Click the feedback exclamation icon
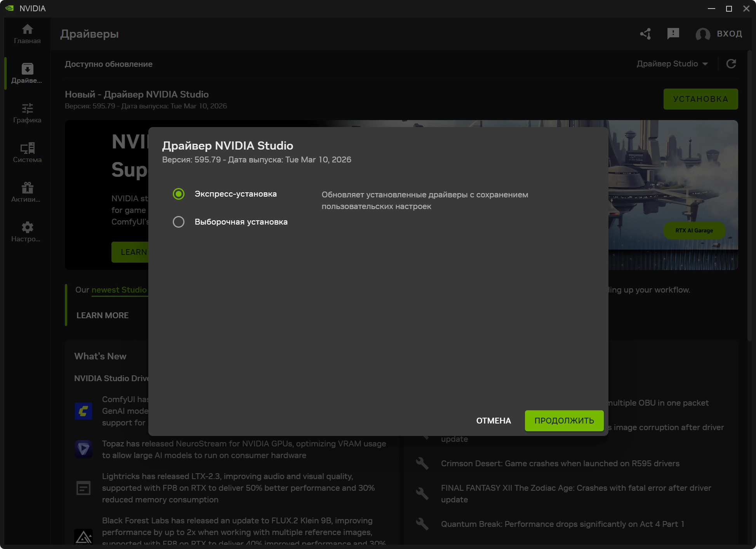The width and height of the screenshot is (756, 549). coord(673,34)
